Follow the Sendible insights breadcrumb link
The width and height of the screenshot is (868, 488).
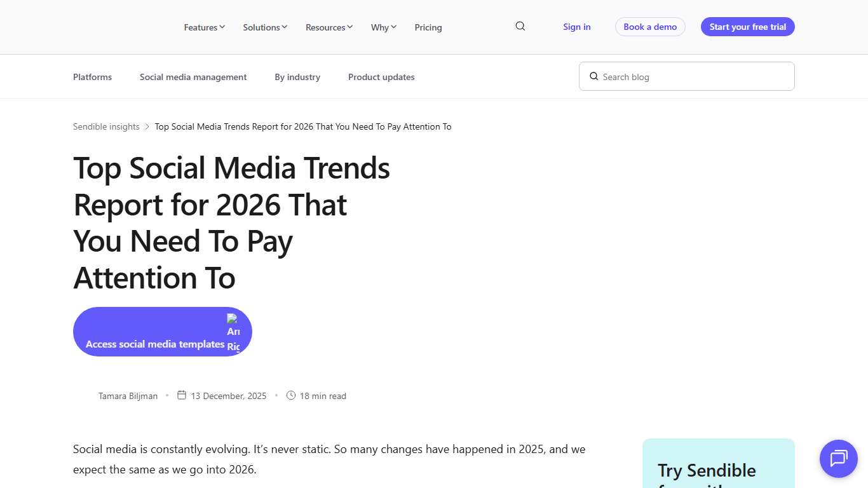[x=105, y=126]
